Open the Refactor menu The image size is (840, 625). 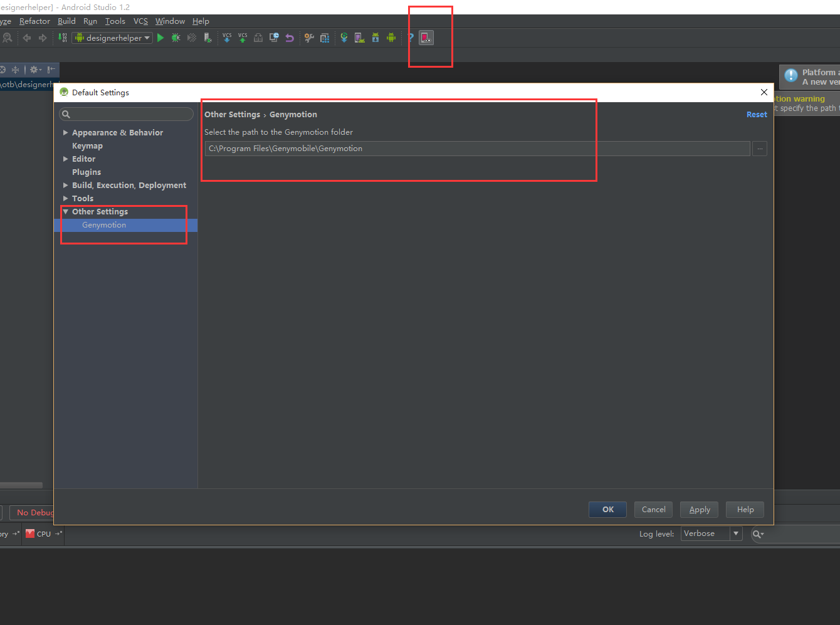point(34,21)
